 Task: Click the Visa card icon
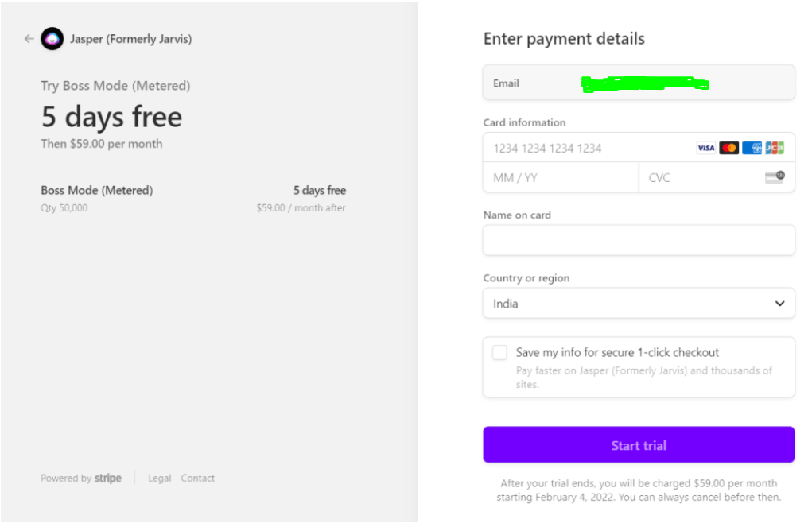click(705, 148)
